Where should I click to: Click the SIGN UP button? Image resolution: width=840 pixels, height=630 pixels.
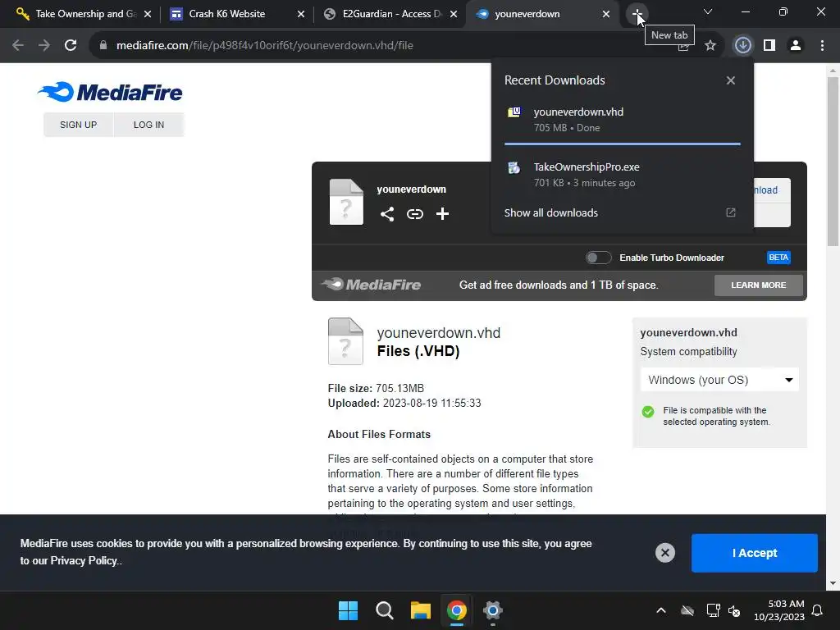(78, 125)
